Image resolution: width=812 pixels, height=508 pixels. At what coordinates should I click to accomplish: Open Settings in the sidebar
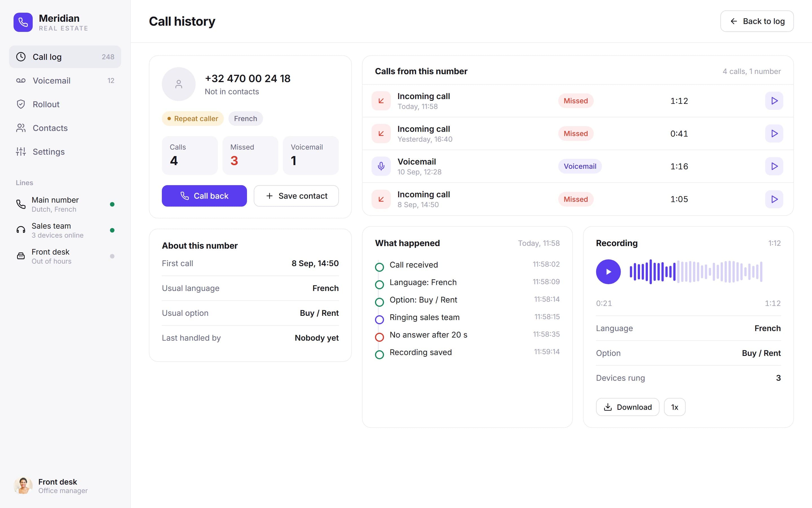(65, 152)
